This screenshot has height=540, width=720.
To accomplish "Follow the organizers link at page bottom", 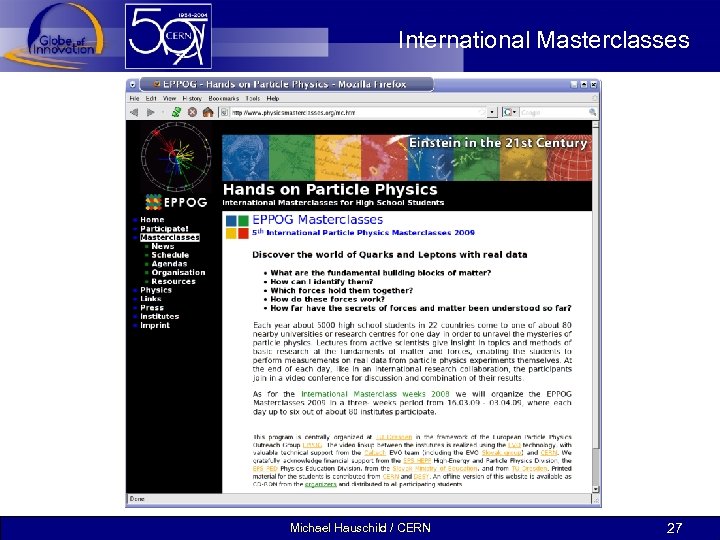I will coord(321,484).
